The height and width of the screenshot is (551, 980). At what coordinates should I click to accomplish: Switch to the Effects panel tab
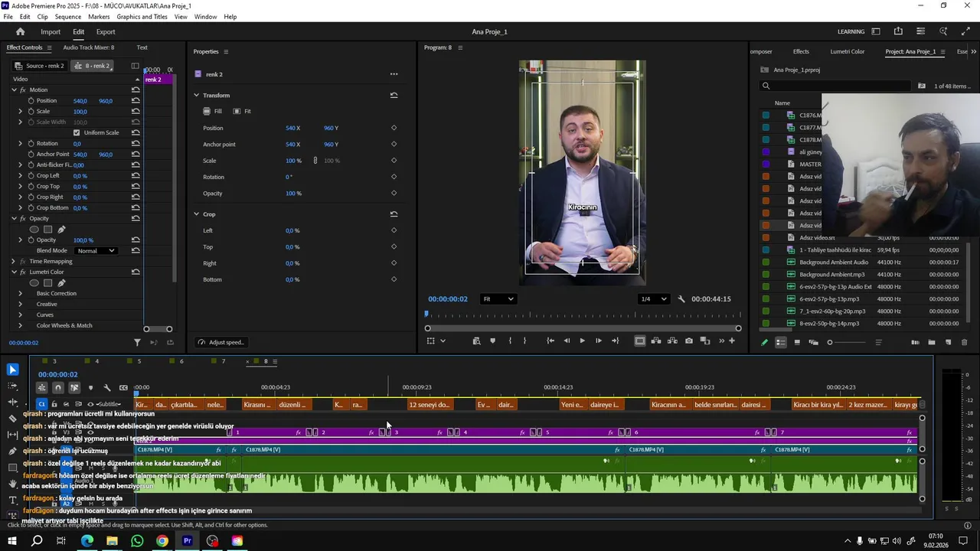tap(801, 51)
